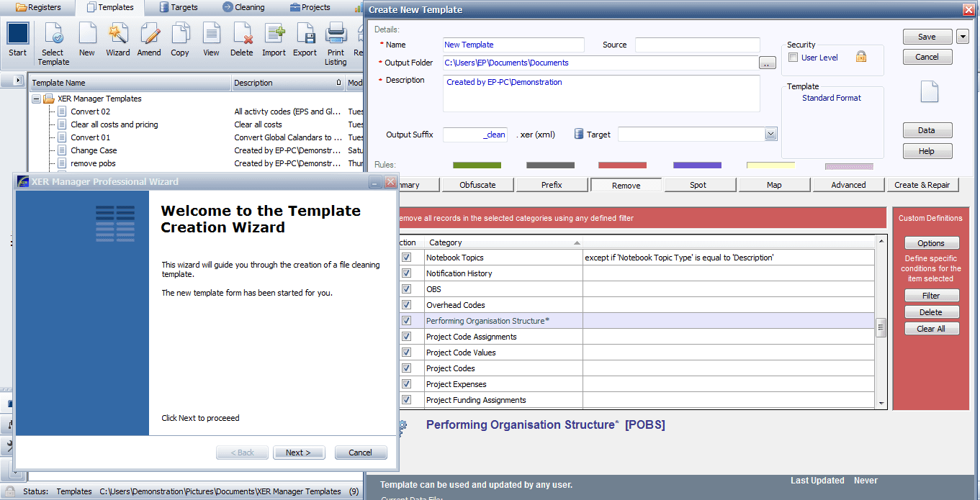Click the red rules color swatch

pos(623,165)
